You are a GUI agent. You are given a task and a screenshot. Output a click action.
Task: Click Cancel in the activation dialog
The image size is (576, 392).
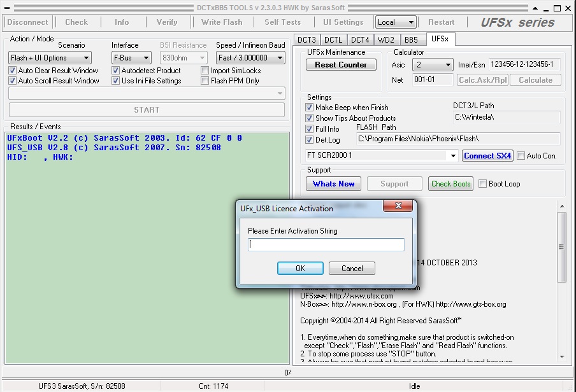point(352,269)
